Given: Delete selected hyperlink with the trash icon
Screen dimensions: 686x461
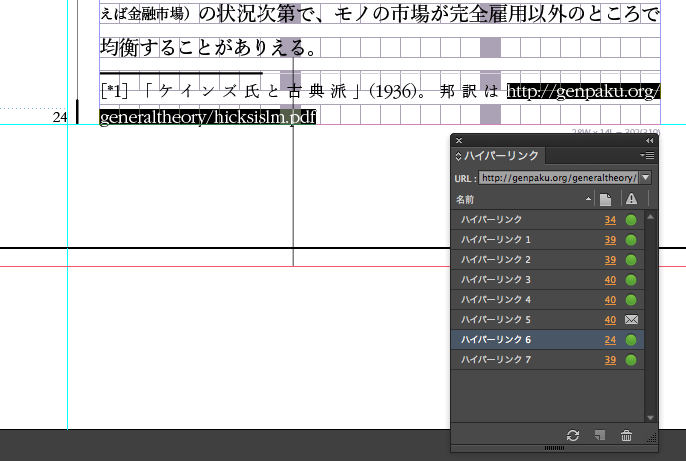Looking at the screenshot, I should (626, 435).
